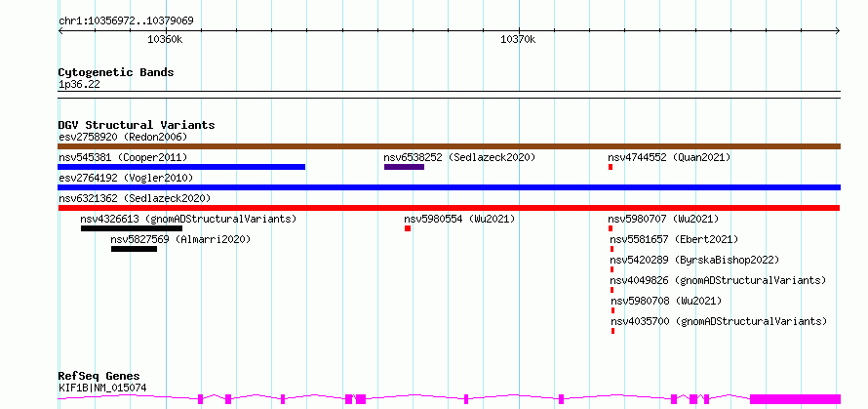Select the black nsv4326613 variant bar
868x409 pixels.
click(x=132, y=228)
